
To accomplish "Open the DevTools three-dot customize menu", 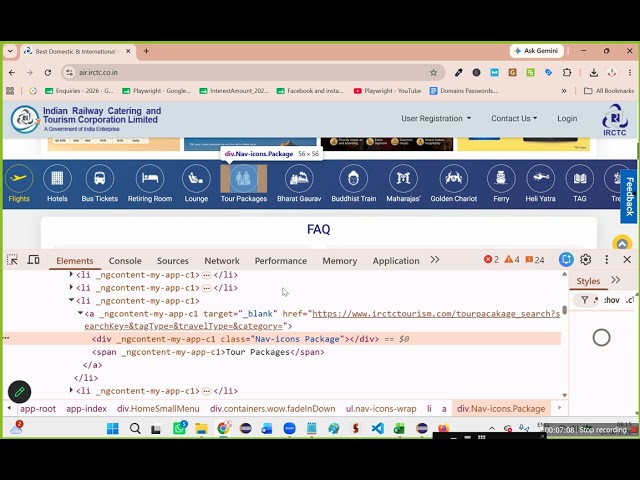I will (x=607, y=260).
